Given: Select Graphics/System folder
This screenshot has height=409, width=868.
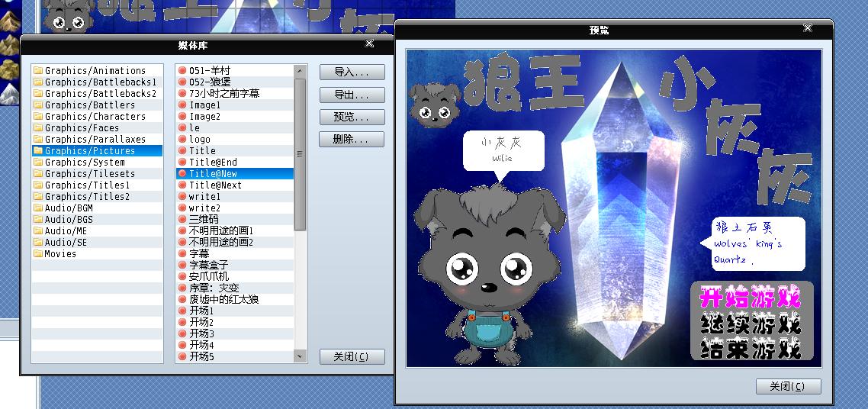Looking at the screenshot, I should (x=97, y=163).
